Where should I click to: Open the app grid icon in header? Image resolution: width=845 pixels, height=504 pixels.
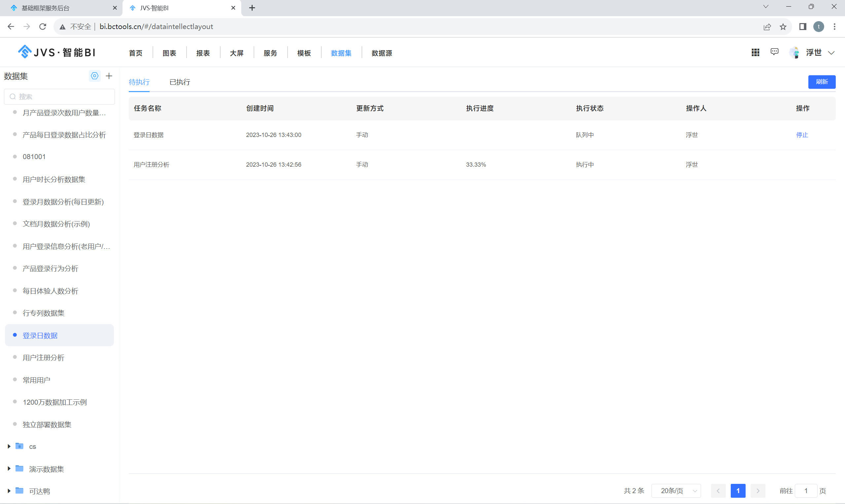pos(755,52)
